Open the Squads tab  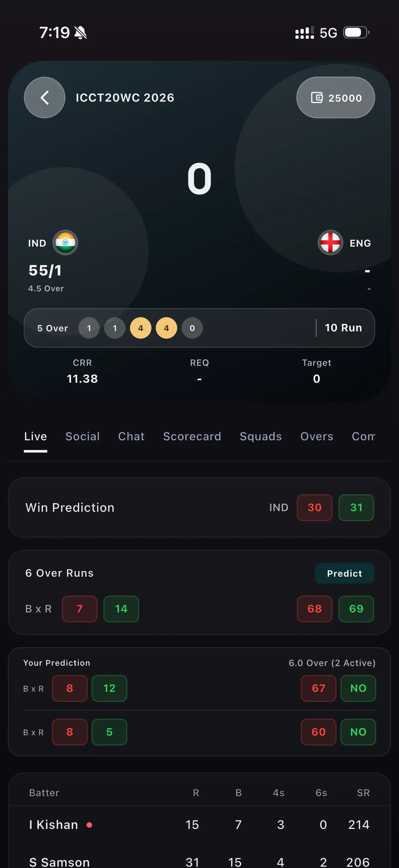(261, 436)
